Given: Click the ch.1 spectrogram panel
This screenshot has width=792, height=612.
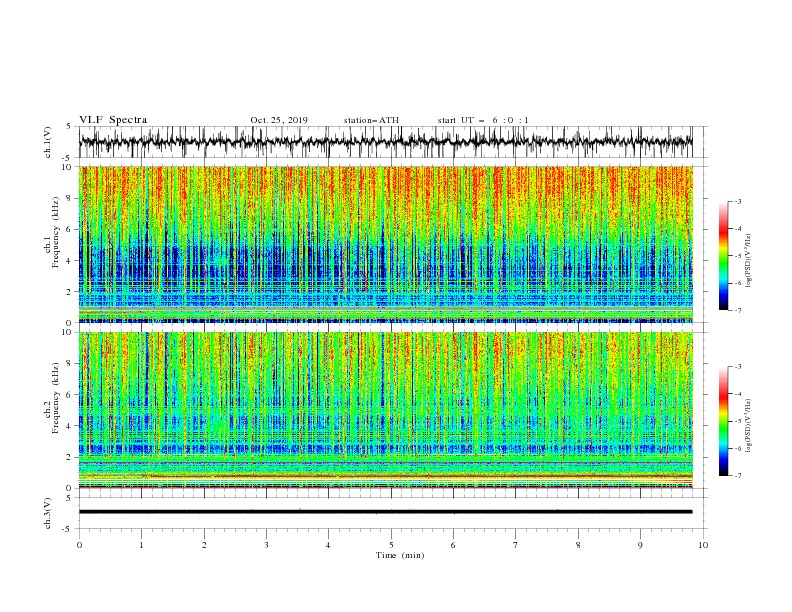Looking at the screenshot, I should (385, 244).
